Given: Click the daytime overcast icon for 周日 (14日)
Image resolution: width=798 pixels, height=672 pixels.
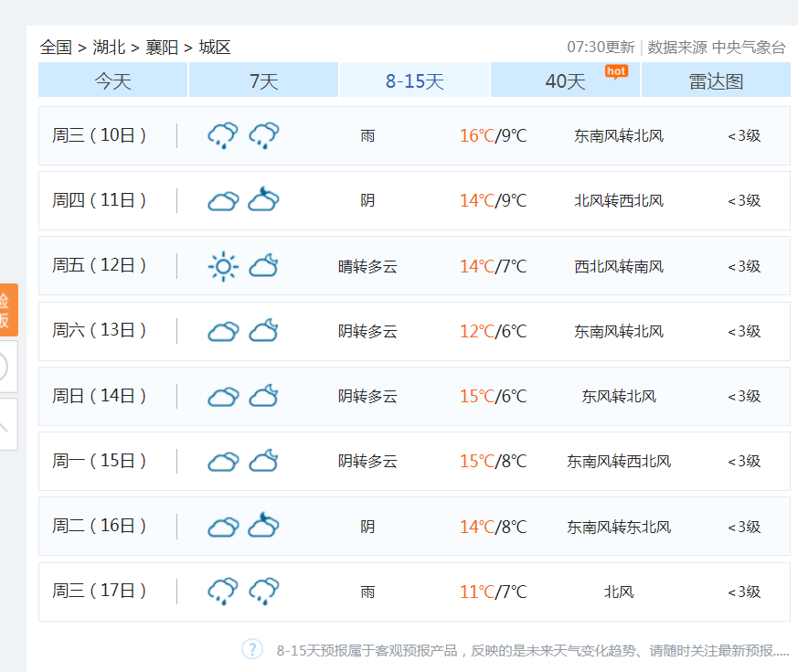Looking at the screenshot, I should tap(222, 397).
